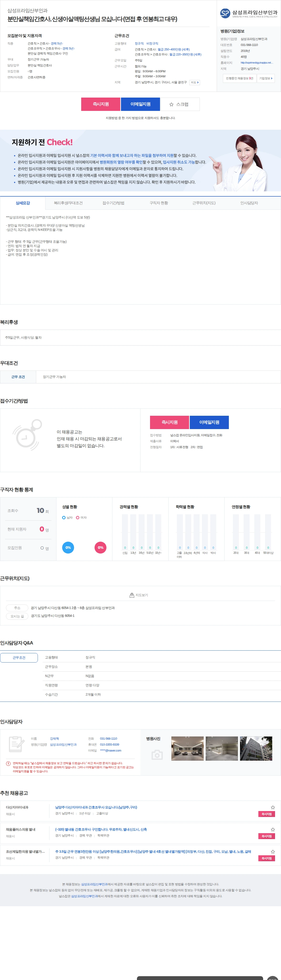Click the camera placeholder icon under 병원사진
The height and width of the screenshot is (980, 281).
coord(157,754)
